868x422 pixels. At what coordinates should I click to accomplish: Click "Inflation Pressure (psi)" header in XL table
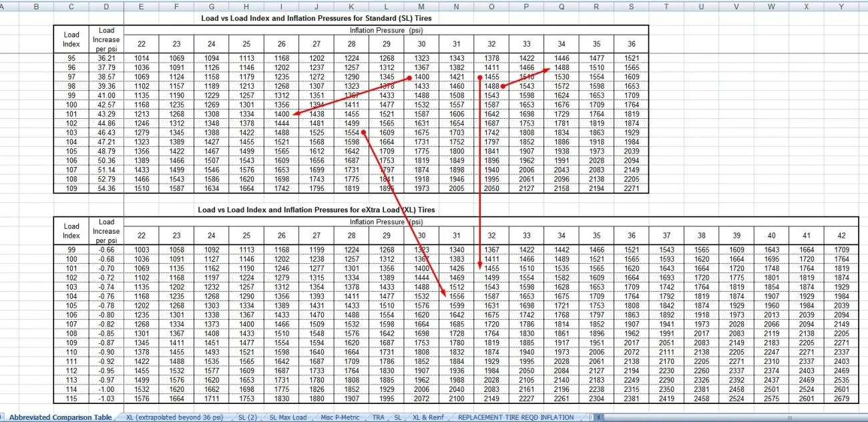click(386, 222)
